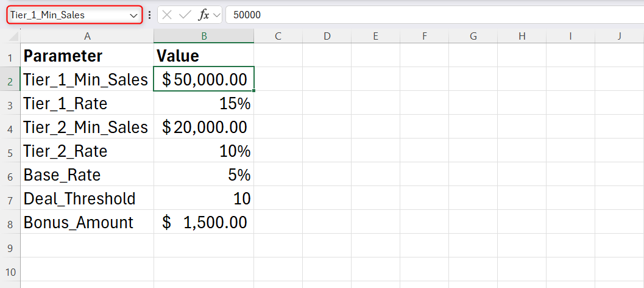
Task: Open the Name Box dropdown arrow
Action: (x=133, y=16)
